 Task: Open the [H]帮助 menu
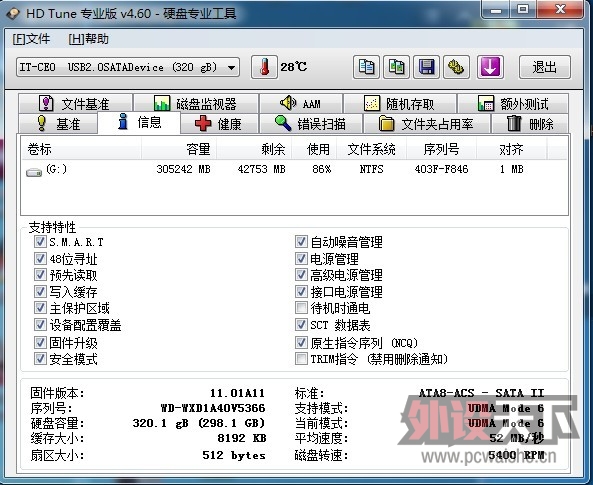click(x=88, y=39)
